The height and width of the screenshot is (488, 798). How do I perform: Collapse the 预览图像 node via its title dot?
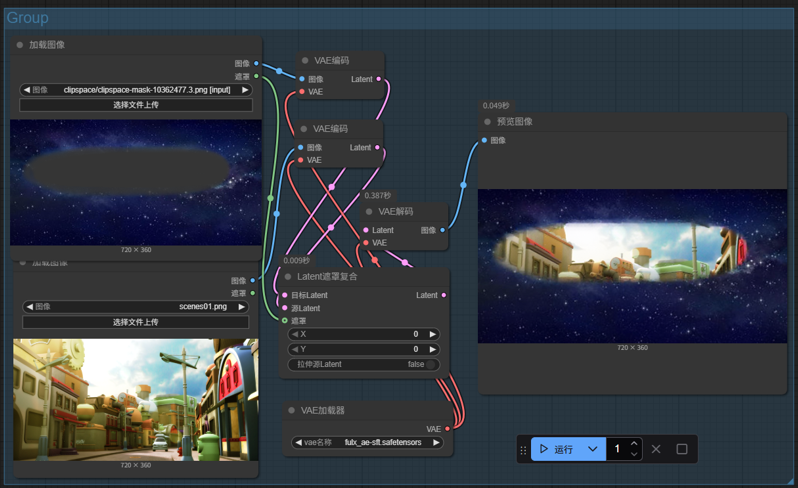488,122
